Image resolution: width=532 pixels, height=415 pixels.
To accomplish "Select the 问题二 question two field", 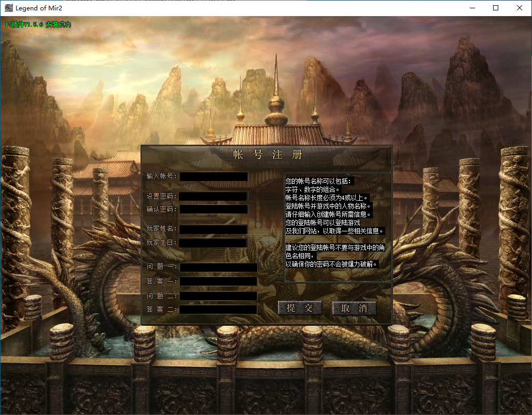I will point(218,296).
